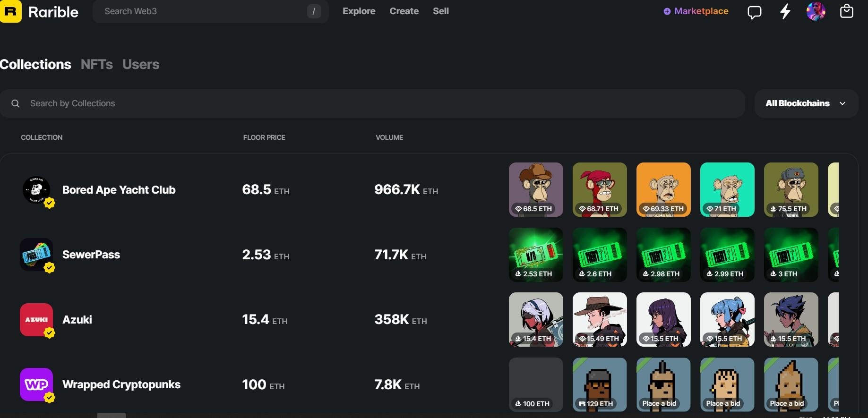The image size is (868, 418).
Task: Click the 71.7K ETH volume value
Action: (x=400, y=255)
